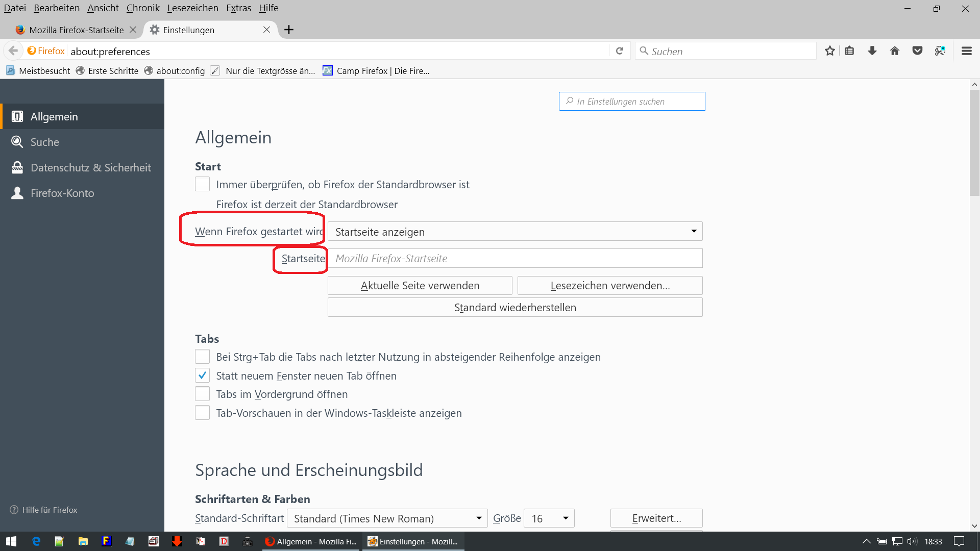Open Edge browser from taskbar
980x551 pixels.
(36, 541)
